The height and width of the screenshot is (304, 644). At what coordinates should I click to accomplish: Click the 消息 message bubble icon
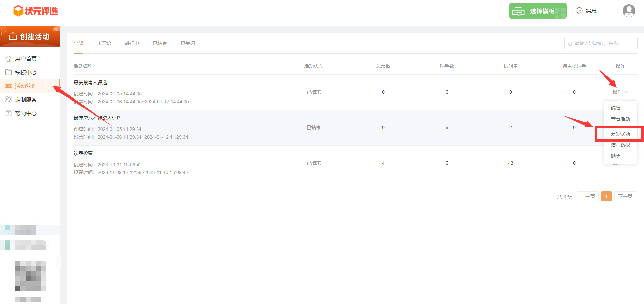pos(579,11)
